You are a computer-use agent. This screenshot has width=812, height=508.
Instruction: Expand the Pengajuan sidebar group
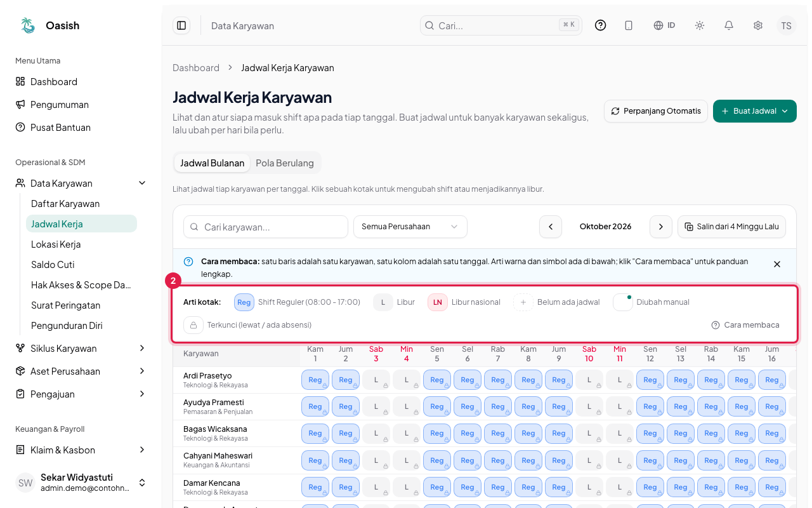coord(81,394)
